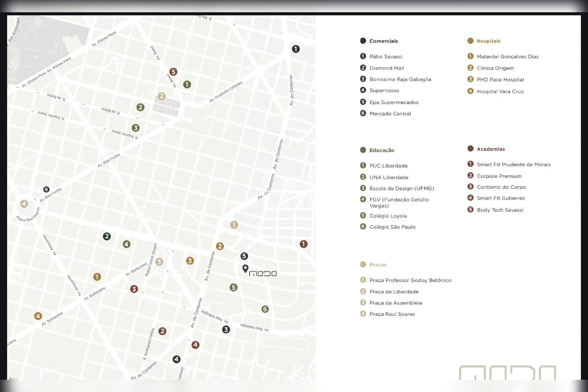Click maroon marker 5 on Av. Brasil
588x392 pixels.
coord(173,72)
